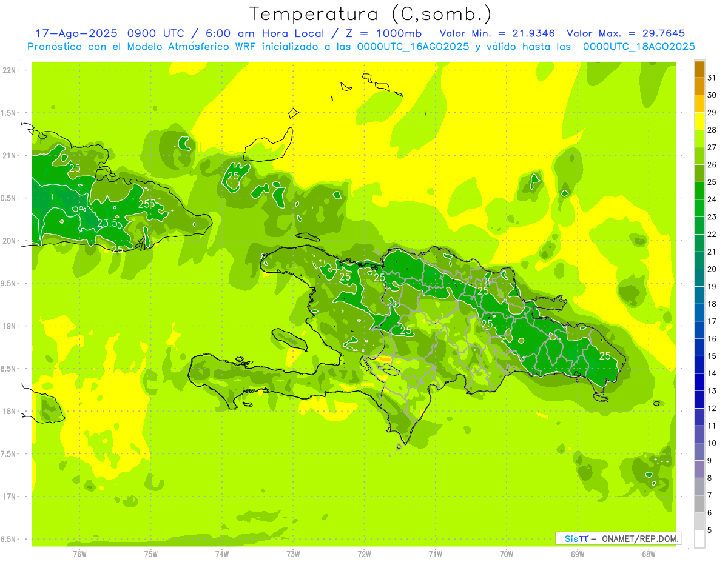Click the brown legend swatch above 31
This screenshot has width=728, height=562.
coord(699,69)
